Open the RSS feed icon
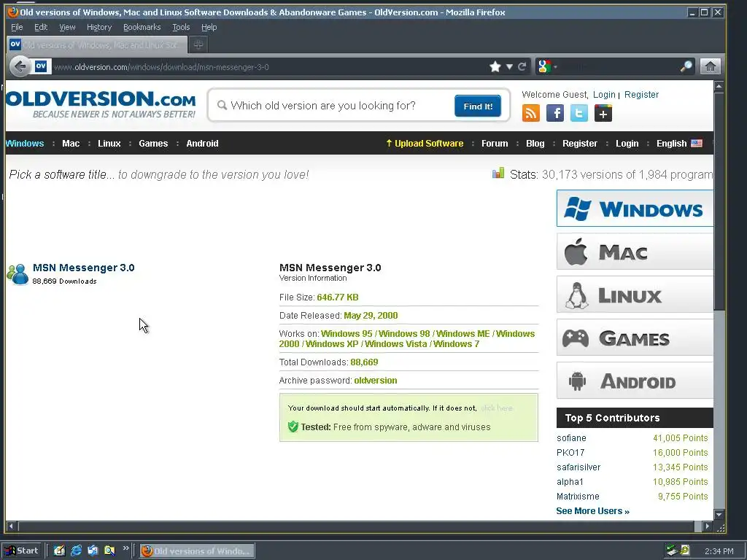 (x=531, y=113)
